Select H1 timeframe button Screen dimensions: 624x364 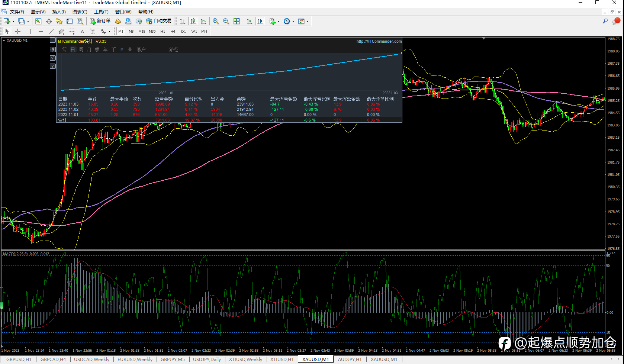click(163, 31)
